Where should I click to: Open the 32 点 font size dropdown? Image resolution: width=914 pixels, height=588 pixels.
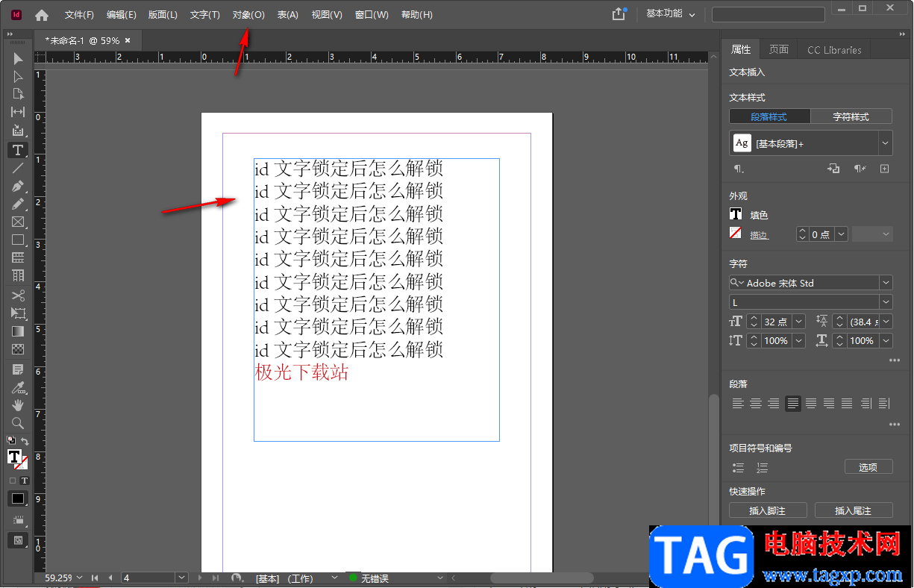click(x=799, y=321)
